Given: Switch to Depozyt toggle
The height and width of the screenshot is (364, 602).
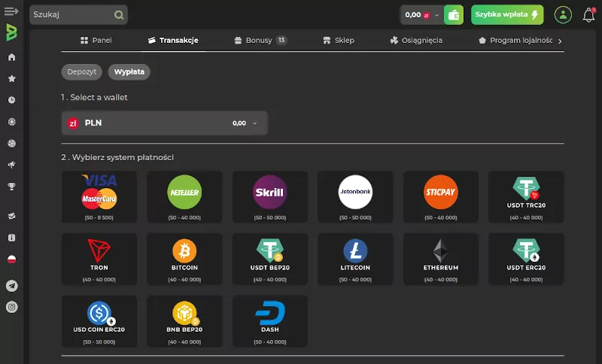Looking at the screenshot, I should click(x=81, y=71).
